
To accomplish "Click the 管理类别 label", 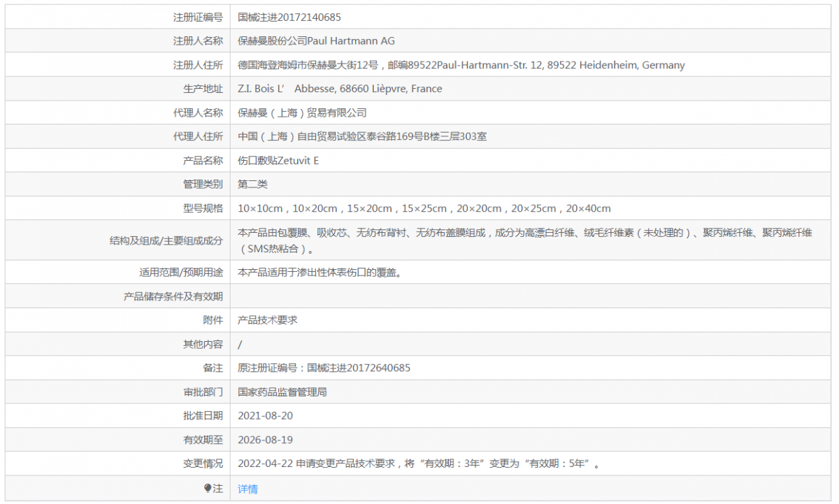I will [x=203, y=185].
